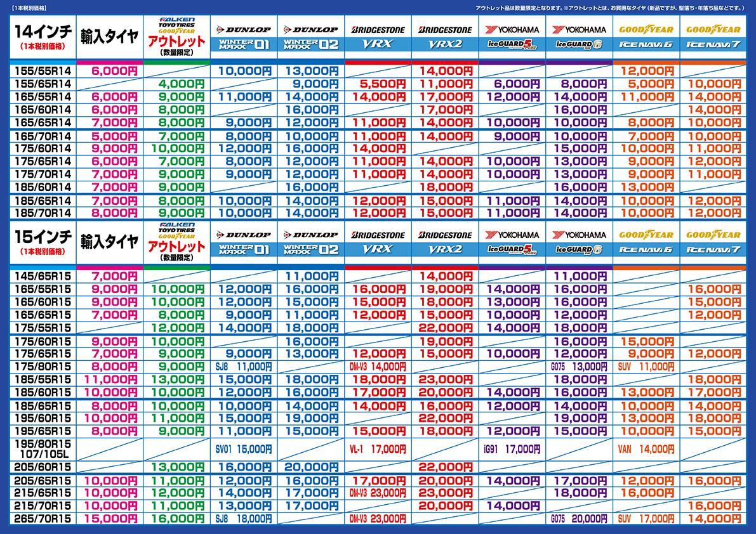Click the Dunlop Winter Maxx 01 logo in 14インチ header
The height and width of the screenshot is (534, 756).
click(244, 37)
